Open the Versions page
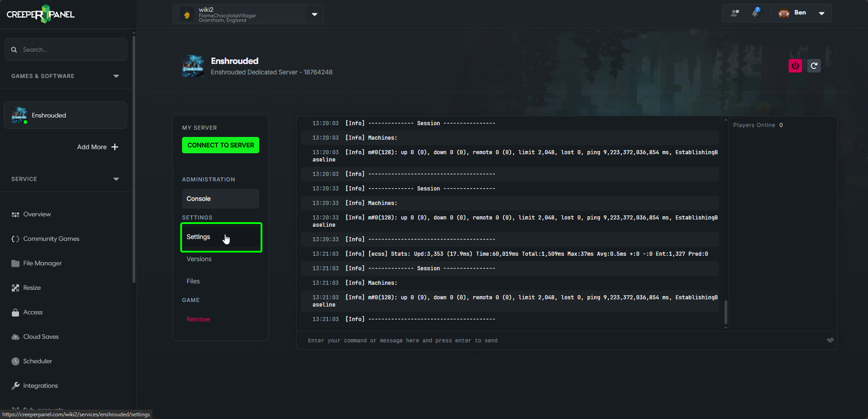This screenshot has height=419, width=868. coord(199,259)
